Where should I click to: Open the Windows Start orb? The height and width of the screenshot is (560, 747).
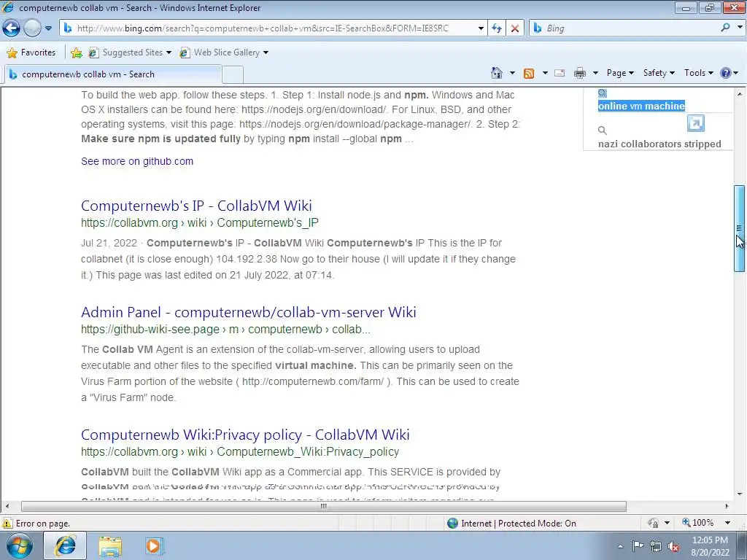[x=20, y=545]
